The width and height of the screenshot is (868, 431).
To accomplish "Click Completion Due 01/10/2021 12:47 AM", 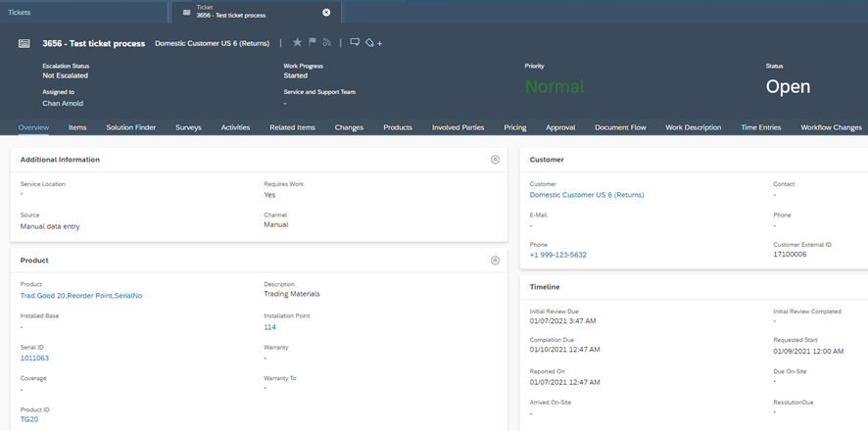I will click(564, 349).
